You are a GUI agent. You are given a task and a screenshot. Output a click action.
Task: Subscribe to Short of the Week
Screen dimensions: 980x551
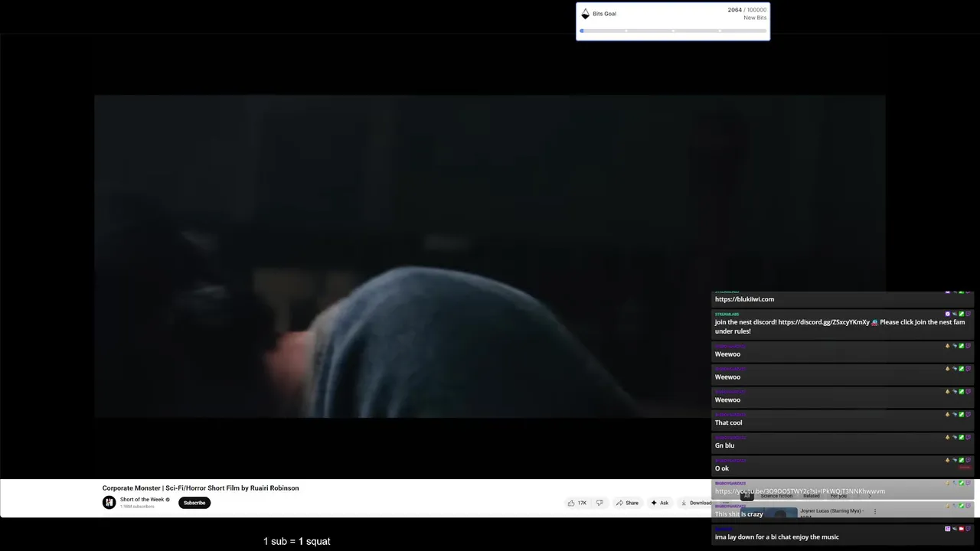194,503
